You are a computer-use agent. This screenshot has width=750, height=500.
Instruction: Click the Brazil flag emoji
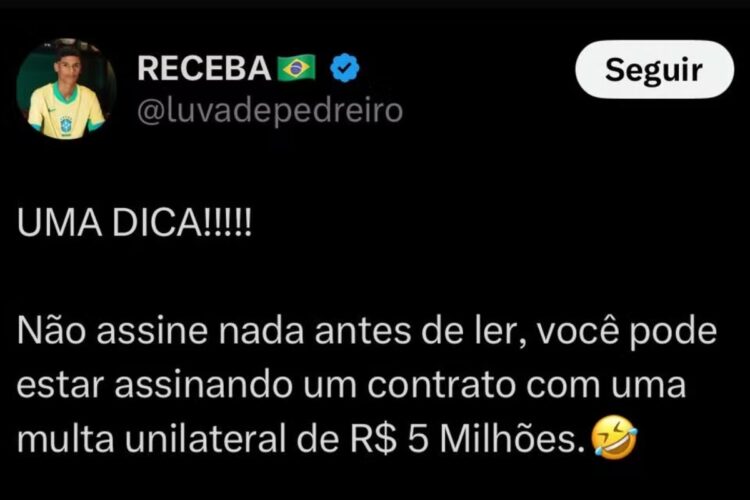[x=297, y=68]
